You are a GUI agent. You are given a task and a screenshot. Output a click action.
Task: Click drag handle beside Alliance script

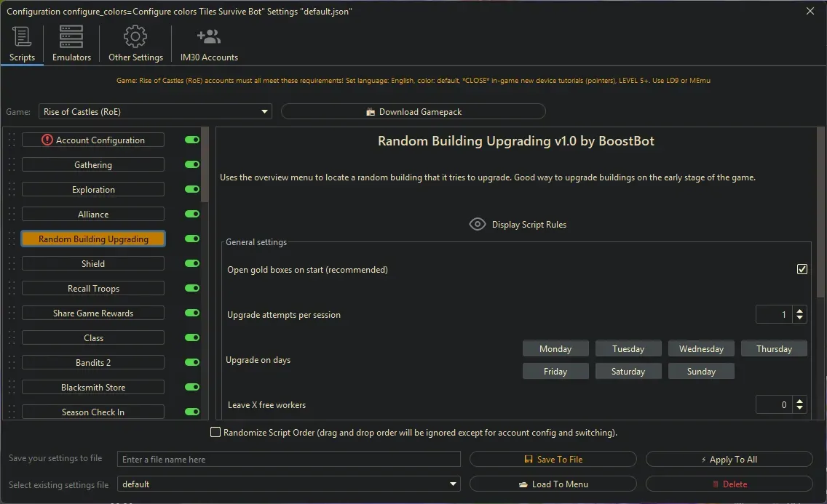(x=12, y=214)
